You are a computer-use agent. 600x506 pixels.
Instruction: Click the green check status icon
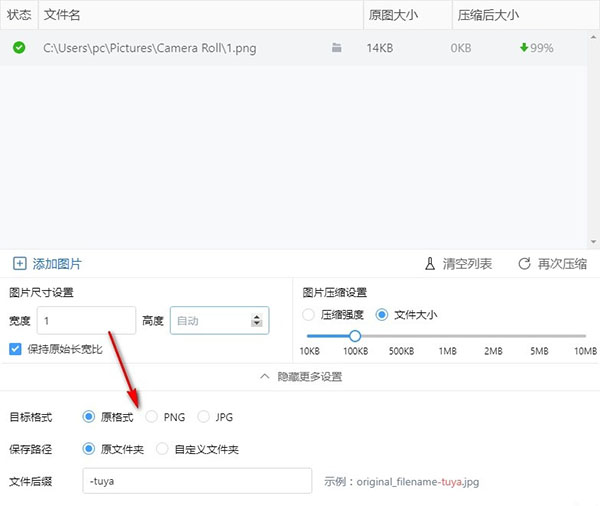pyautogui.click(x=19, y=47)
